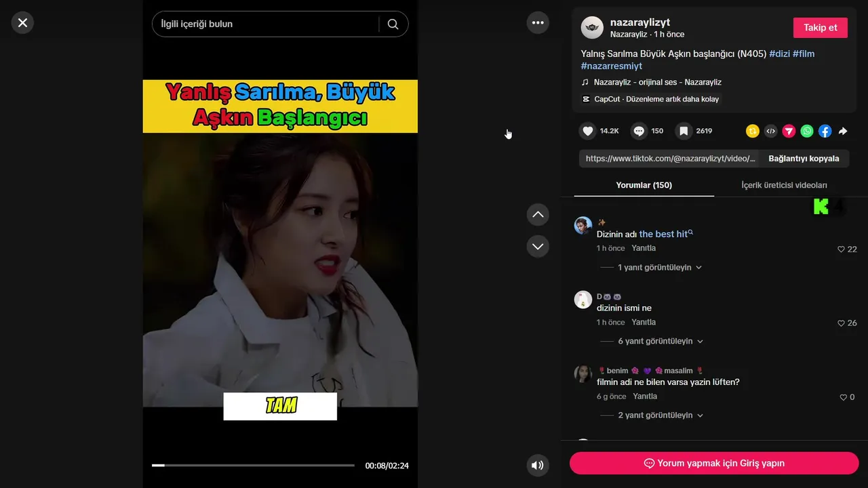Seek within the video progress bar

[x=253, y=466]
